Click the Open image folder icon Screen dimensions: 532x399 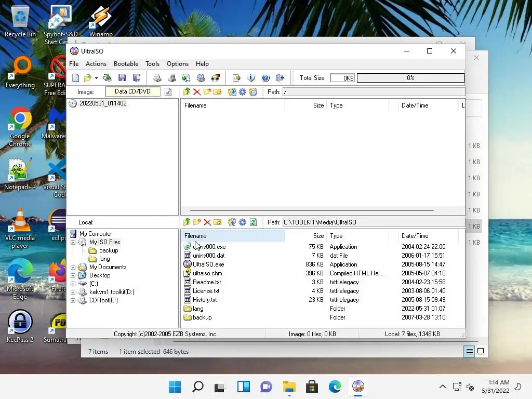[87, 78]
